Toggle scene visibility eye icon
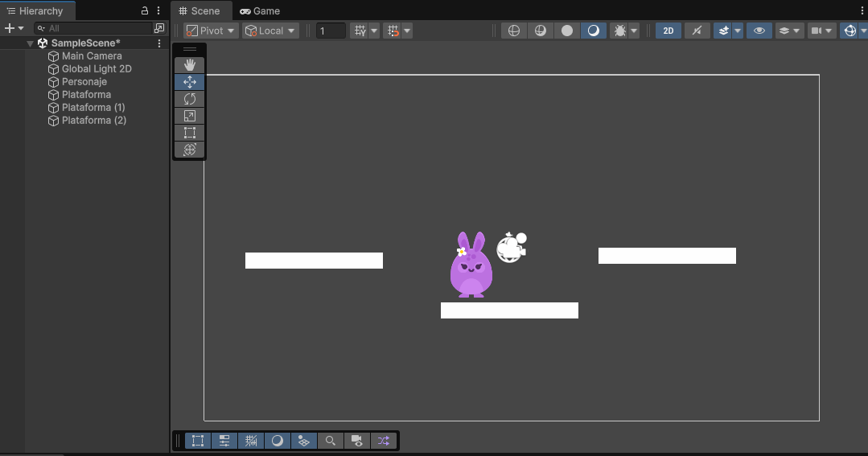The height and width of the screenshot is (456, 868). (x=758, y=31)
